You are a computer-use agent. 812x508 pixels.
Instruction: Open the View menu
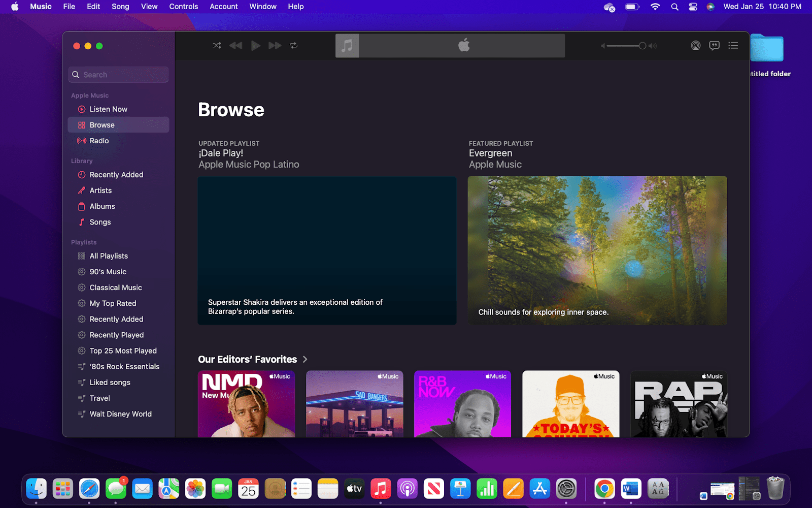(149, 7)
